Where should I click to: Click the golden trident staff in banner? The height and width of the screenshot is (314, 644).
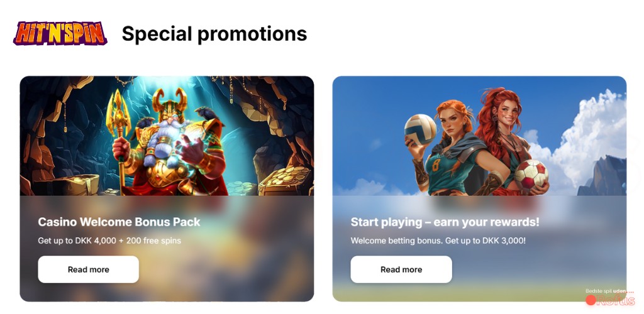tap(119, 135)
